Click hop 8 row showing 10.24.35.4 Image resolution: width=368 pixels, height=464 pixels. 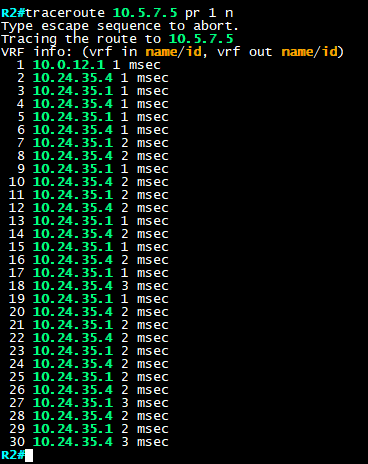[93, 156]
